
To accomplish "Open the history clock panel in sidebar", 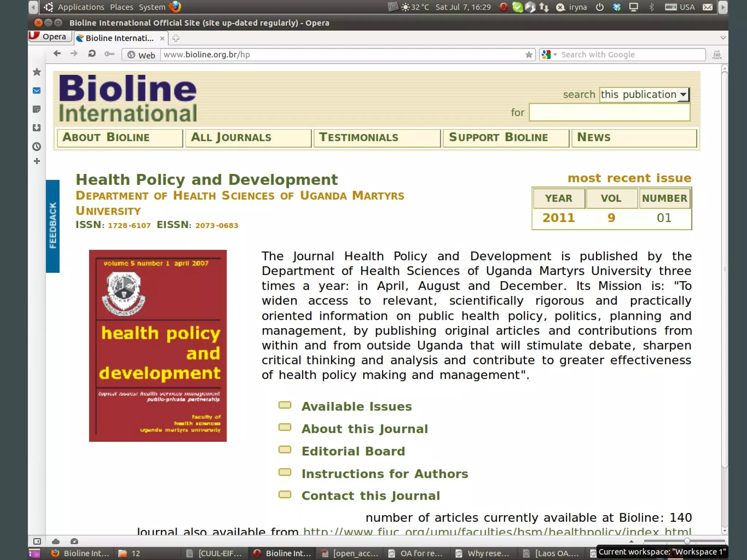I will coord(37,147).
